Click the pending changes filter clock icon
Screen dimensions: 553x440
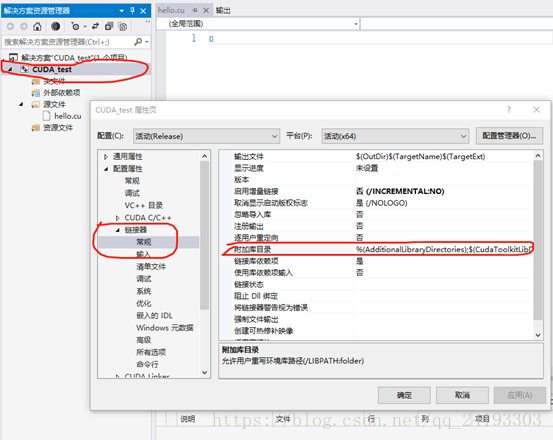point(75,26)
